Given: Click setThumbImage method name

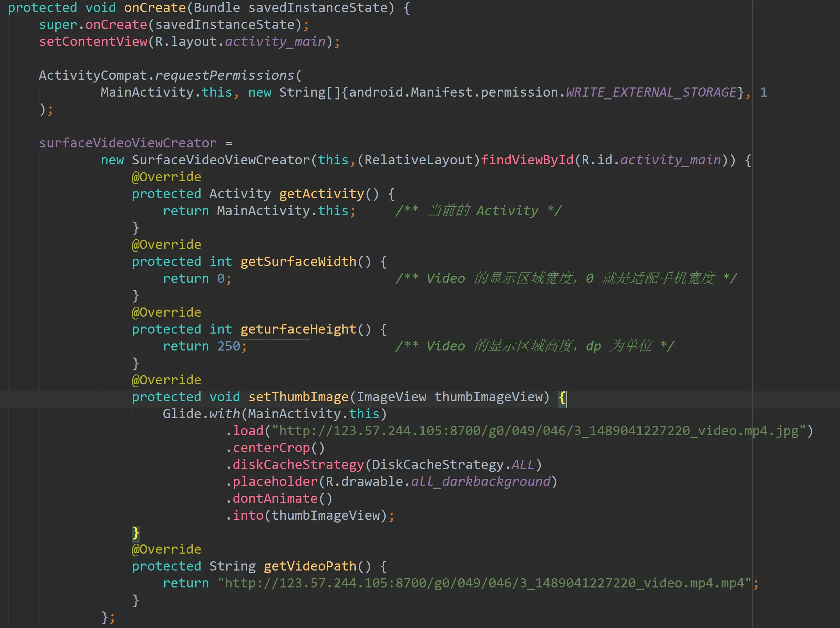Looking at the screenshot, I should [298, 397].
